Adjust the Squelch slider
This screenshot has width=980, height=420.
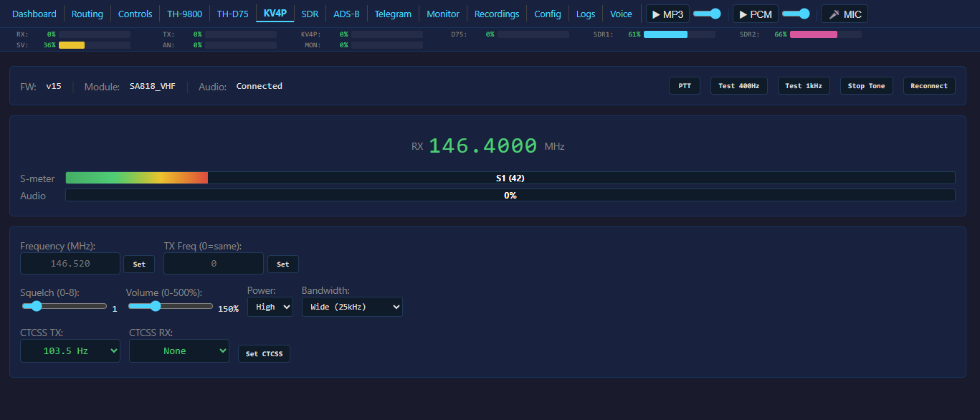(64, 306)
